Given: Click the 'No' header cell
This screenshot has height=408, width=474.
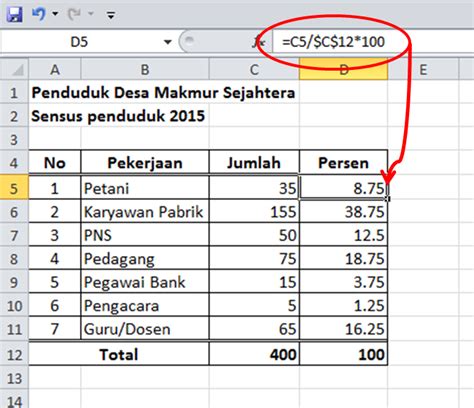Looking at the screenshot, I should [x=55, y=163].
